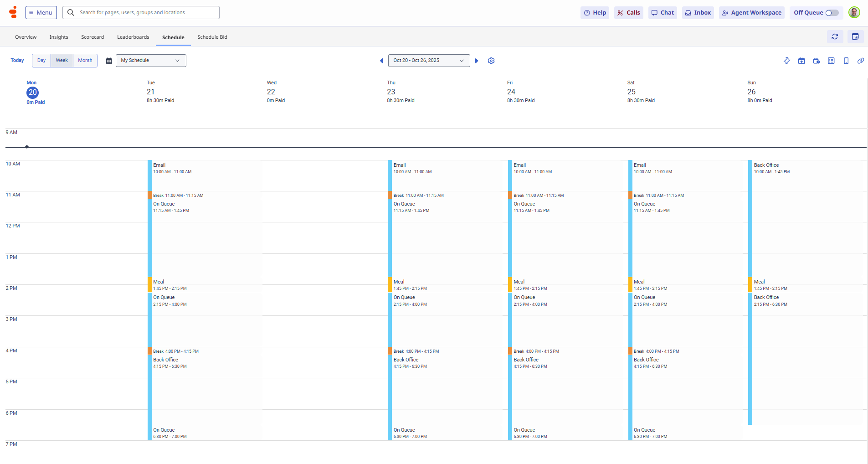Click Tuesday's Email 10:00 AM activity
868x464 pixels.
[x=204, y=175]
